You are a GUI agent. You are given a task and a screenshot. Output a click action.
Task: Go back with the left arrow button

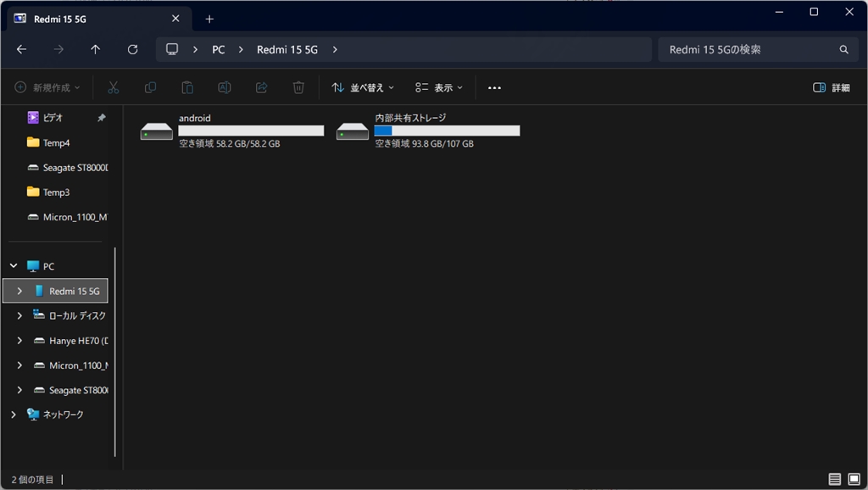pyautogui.click(x=21, y=49)
